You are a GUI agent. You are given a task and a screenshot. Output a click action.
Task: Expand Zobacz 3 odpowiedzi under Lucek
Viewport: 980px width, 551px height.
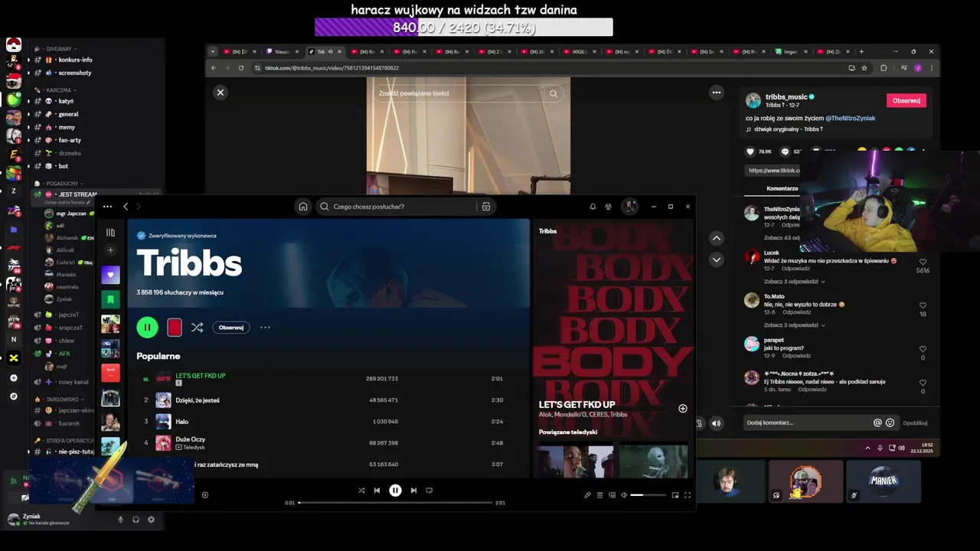pyautogui.click(x=793, y=282)
